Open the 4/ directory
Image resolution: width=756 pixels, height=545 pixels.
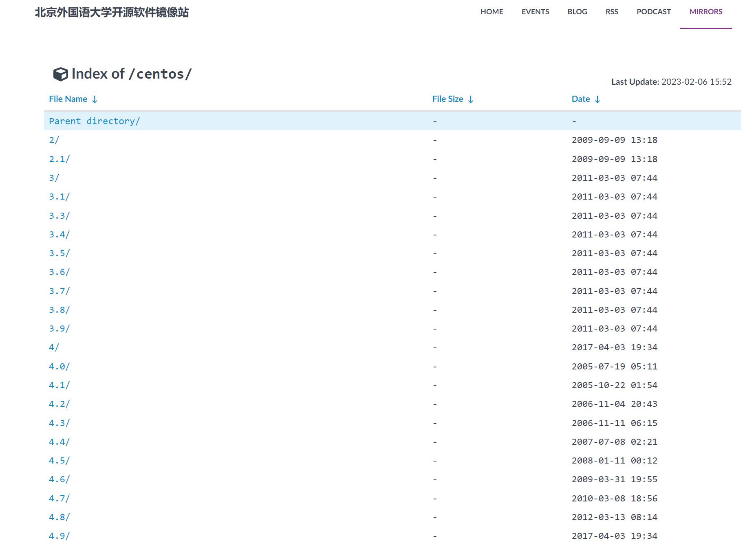54,347
